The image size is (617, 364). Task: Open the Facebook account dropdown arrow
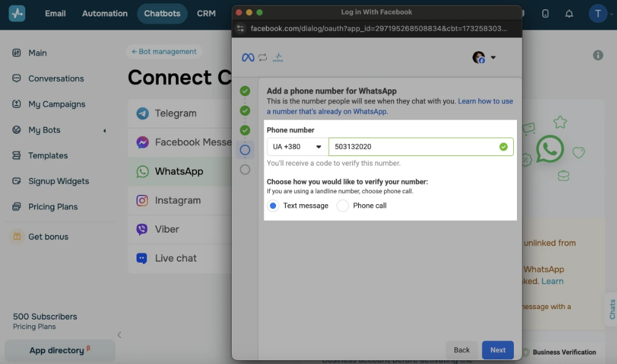pos(493,57)
